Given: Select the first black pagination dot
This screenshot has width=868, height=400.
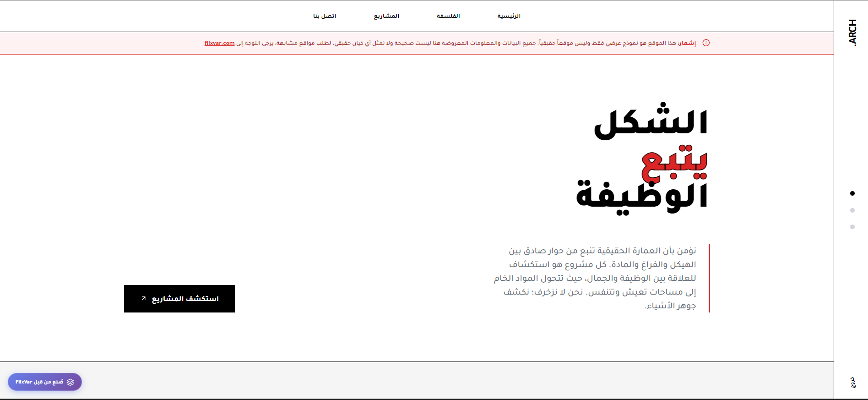Looking at the screenshot, I should (x=852, y=193).
